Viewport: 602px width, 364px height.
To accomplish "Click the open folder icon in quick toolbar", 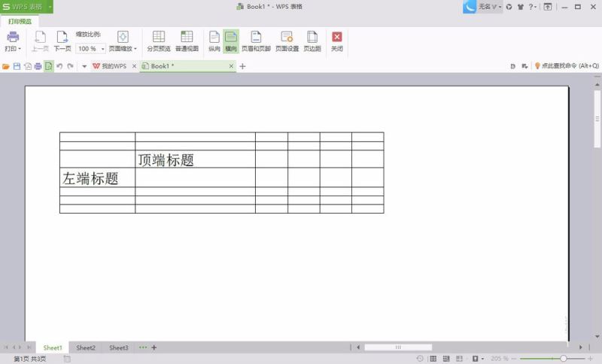I will coord(6,66).
